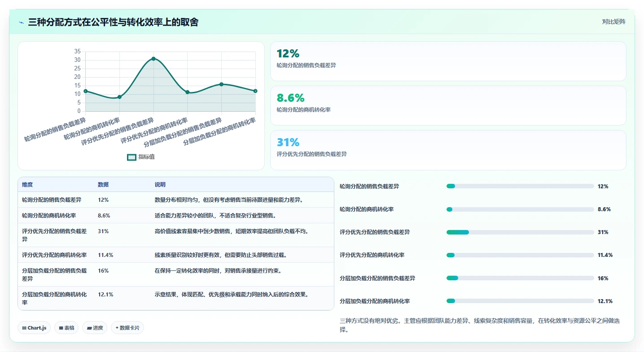Click the progress bar showing 12%
Screen dimensions: 644x352
[x=520, y=186]
